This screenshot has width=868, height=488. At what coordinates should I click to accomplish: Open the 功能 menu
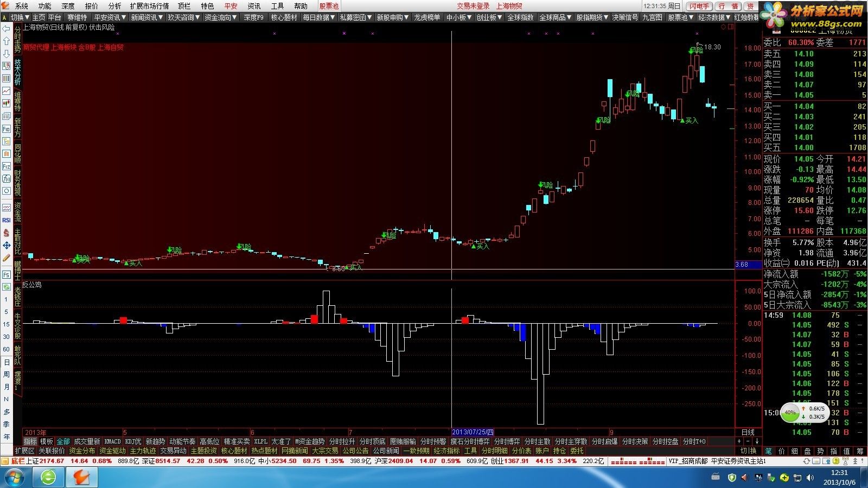click(45, 6)
